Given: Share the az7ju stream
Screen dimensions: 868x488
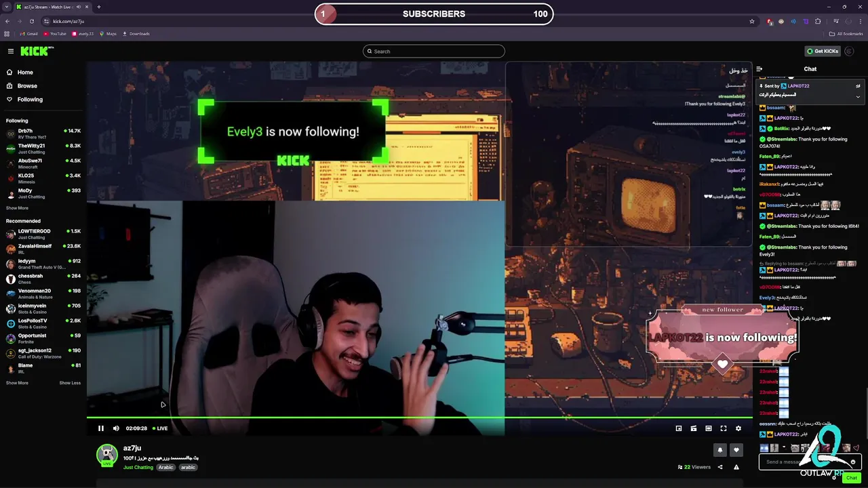Looking at the screenshot, I should 720,467.
